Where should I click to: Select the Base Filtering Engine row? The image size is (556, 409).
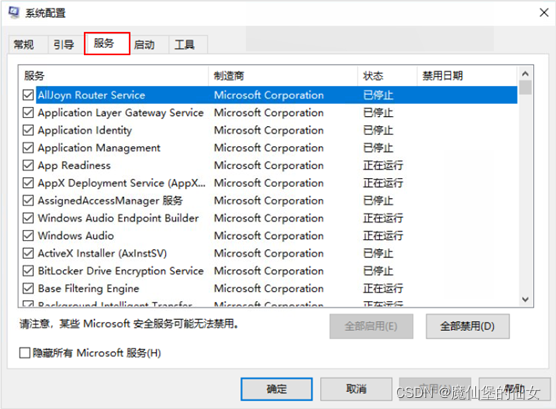269,288
